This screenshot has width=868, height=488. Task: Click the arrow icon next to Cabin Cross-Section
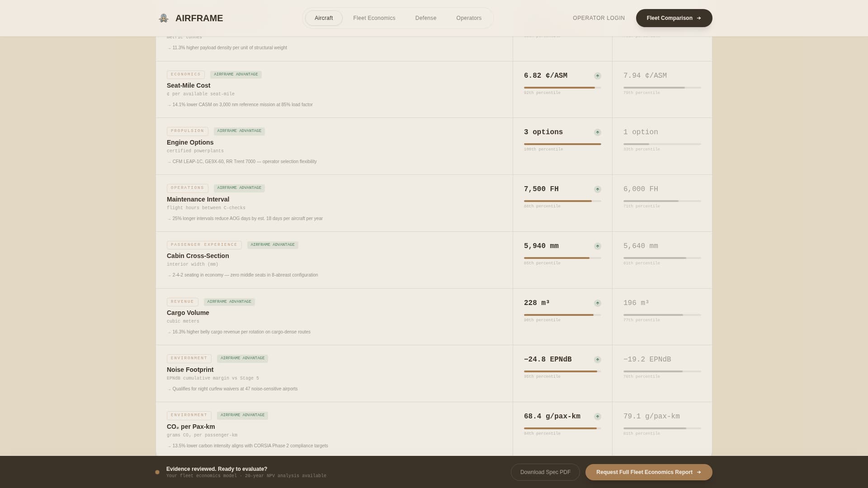point(597,246)
